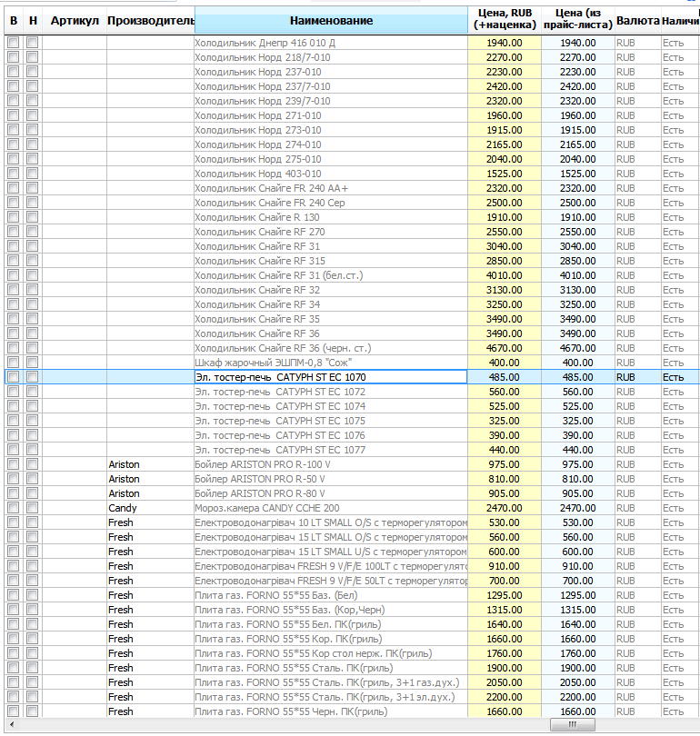
Task: Click the Артикул column header
Action: (x=75, y=21)
